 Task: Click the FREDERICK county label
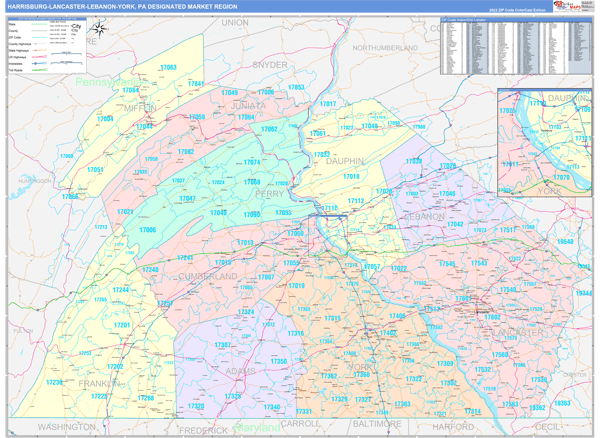pyautogui.click(x=203, y=431)
